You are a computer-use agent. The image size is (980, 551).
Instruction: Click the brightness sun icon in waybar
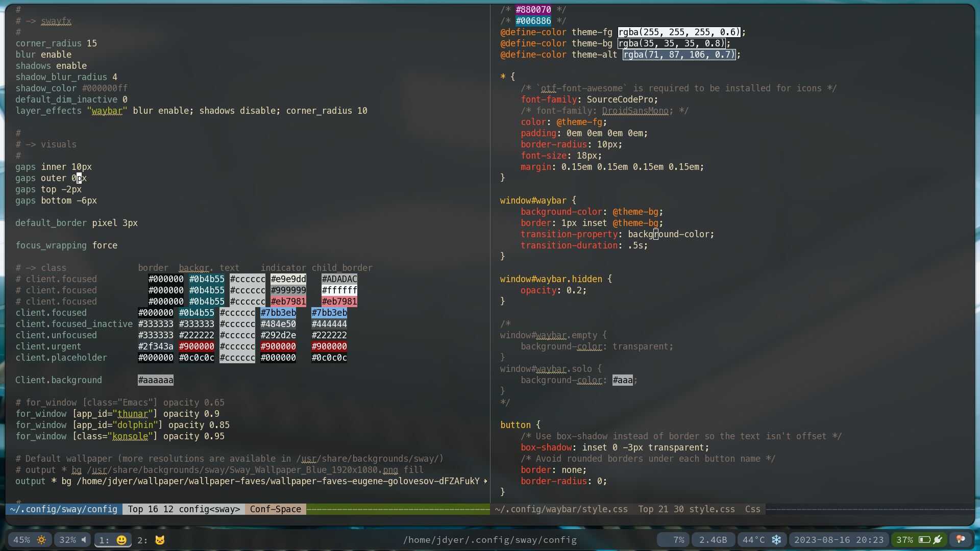(41, 540)
